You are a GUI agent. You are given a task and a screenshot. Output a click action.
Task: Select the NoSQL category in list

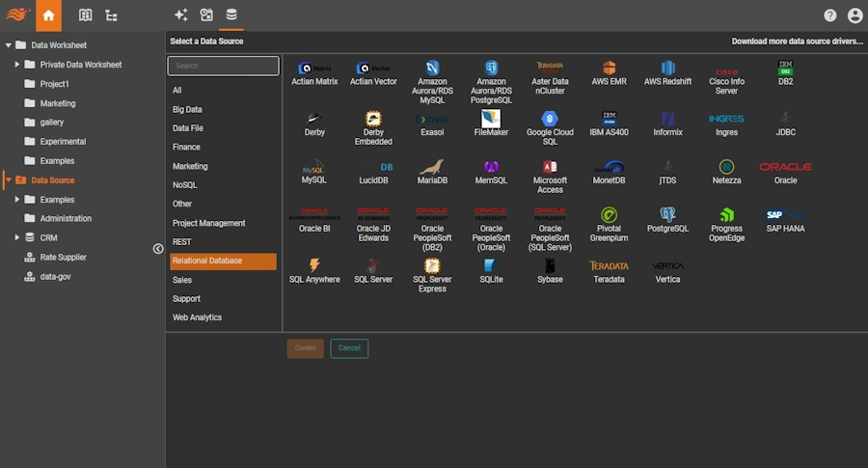(x=184, y=185)
